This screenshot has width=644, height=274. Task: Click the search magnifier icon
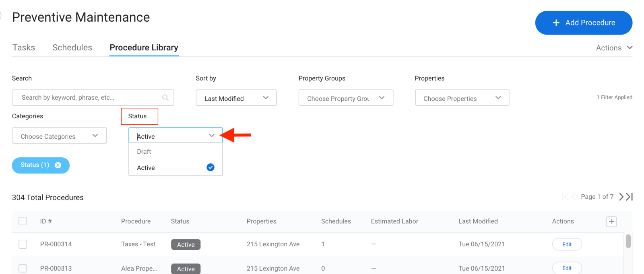point(165,98)
